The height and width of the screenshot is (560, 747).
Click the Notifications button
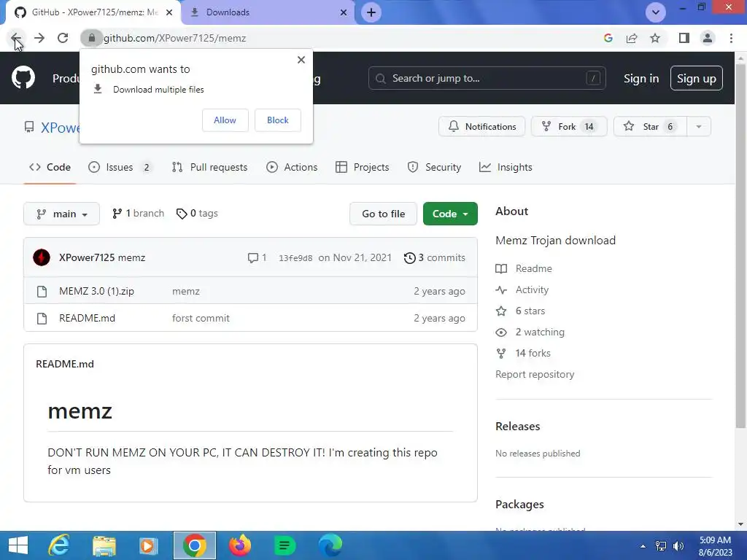coord(481,127)
